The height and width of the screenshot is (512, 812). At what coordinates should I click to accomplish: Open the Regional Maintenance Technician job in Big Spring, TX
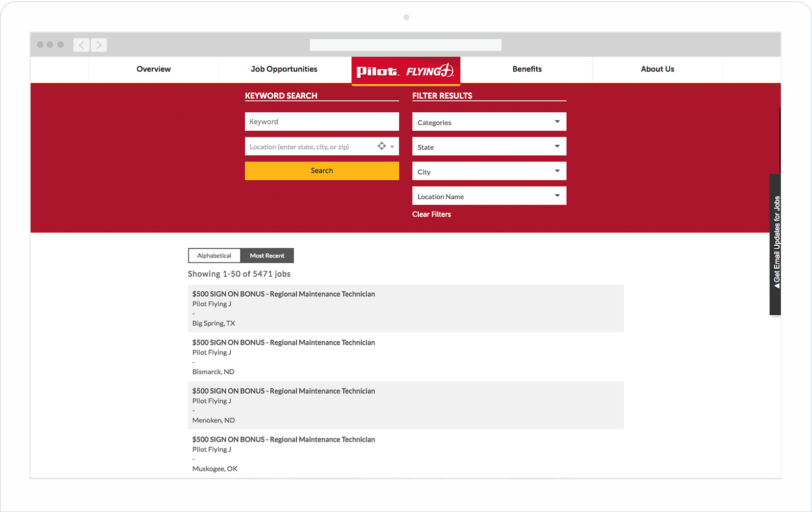[283, 294]
